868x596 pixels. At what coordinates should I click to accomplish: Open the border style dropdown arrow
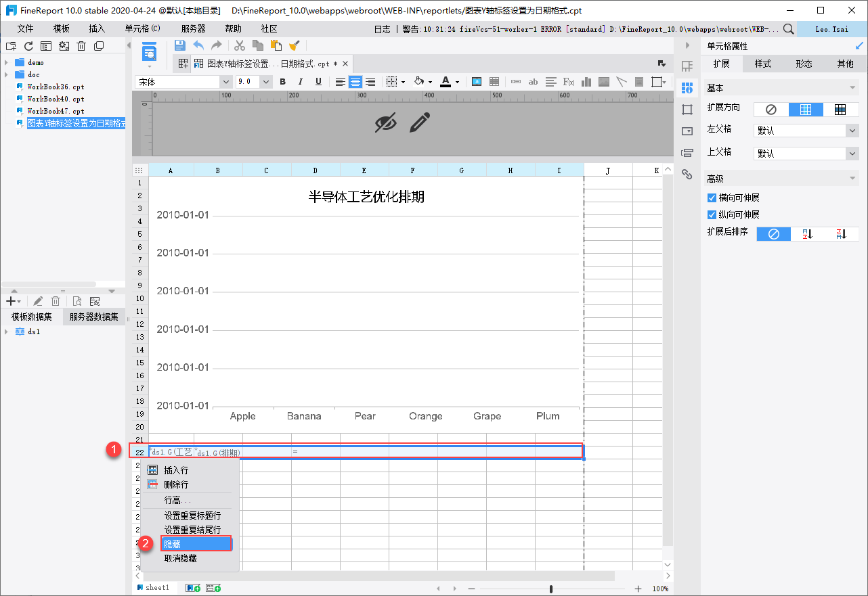[x=403, y=82]
